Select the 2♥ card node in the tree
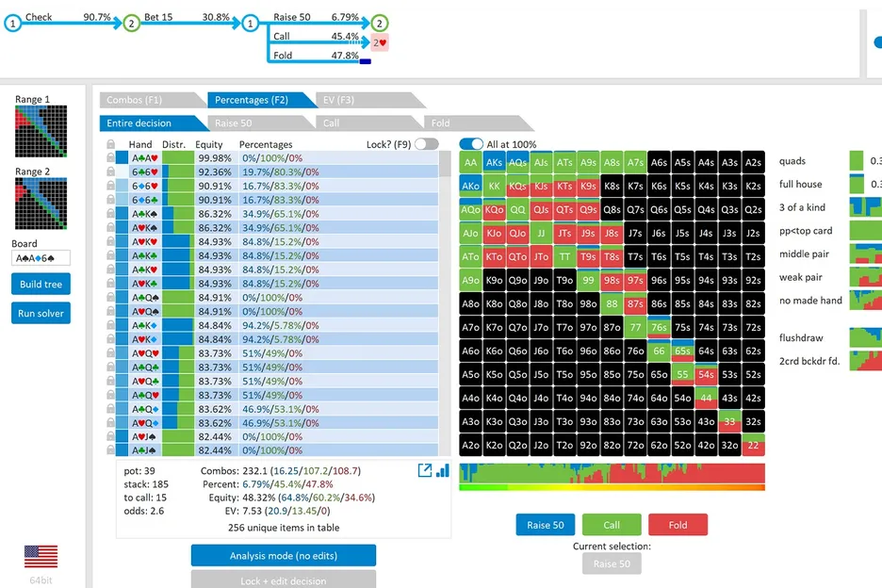882x588 pixels. (379, 42)
